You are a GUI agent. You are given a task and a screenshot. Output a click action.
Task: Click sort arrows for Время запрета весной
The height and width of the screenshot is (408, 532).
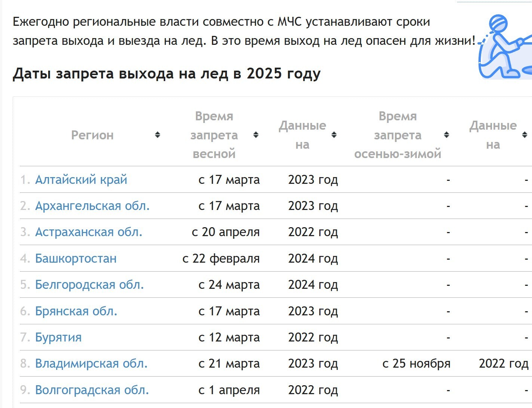tap(256, 135)
